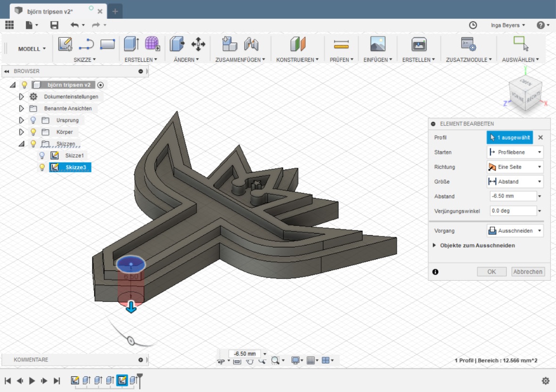
Task: Open the job status clock icon
Action: pyautogui.click(x=473, y=25)
